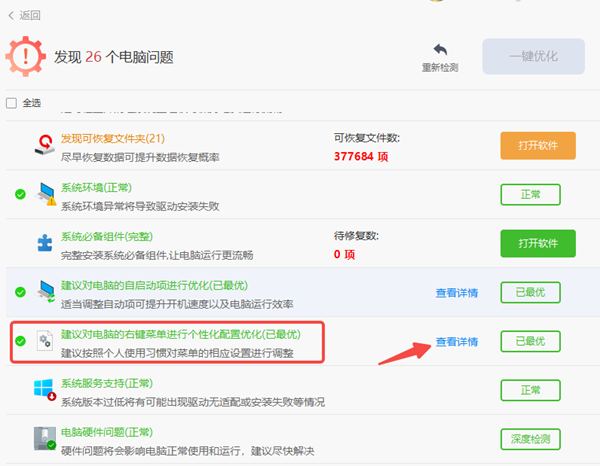Click the 深度检测 button

tap(530, 439)
